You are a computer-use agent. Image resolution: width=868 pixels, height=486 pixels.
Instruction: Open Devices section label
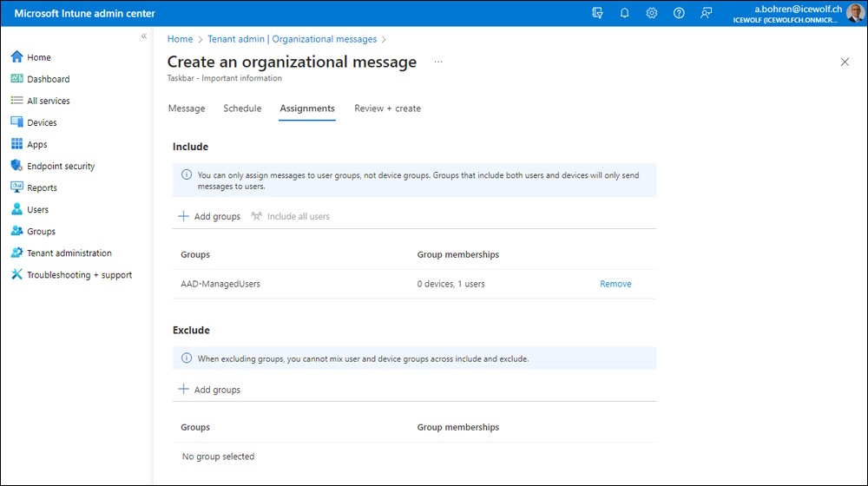(x=42, y=122)
